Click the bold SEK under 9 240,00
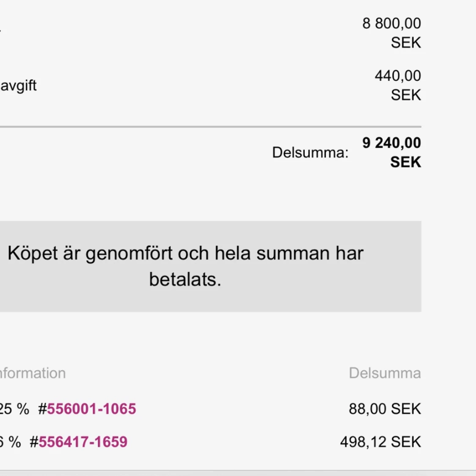The image size is (476, 476). tap(406, 162)
